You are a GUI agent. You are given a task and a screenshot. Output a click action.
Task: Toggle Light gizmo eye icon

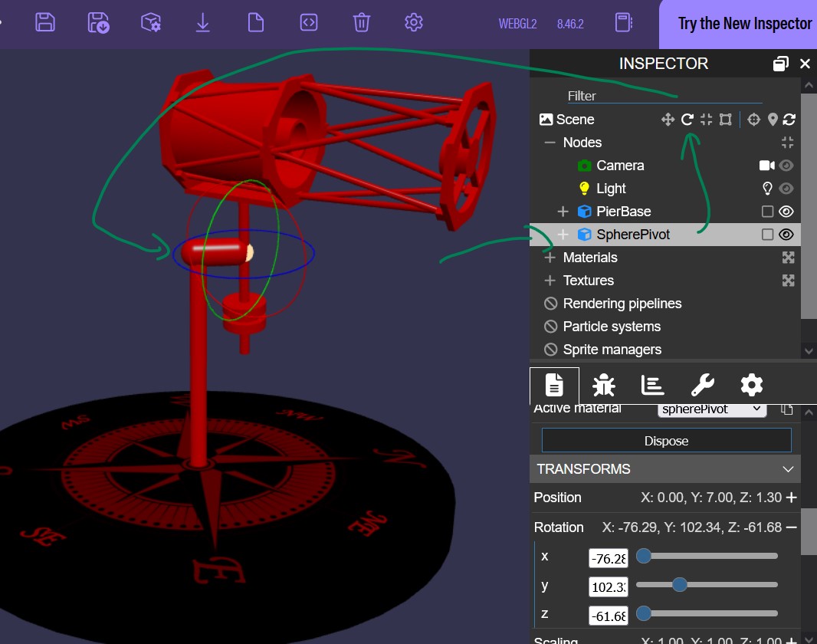point(786,188)
